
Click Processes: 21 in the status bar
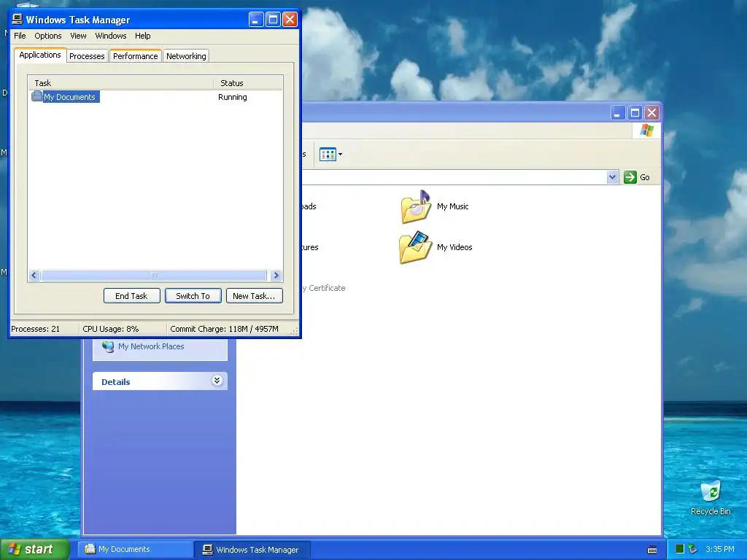tap(36, 329)
